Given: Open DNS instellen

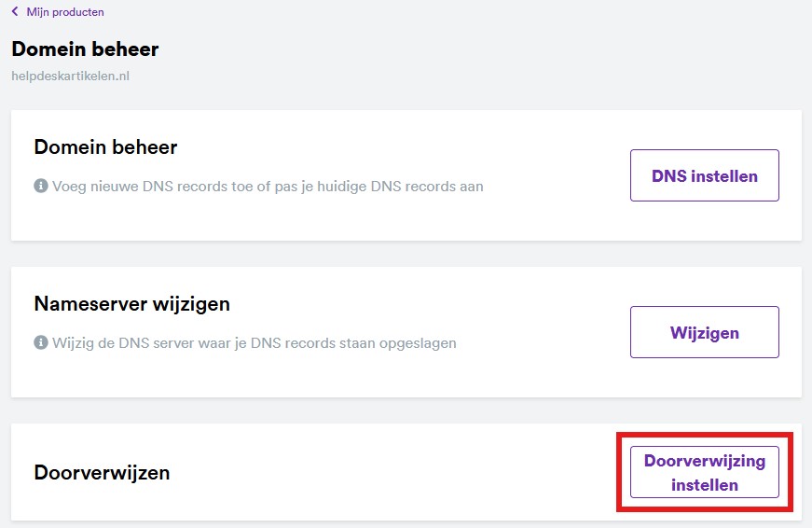Looking at the screenshot, I should click(704, 175).
